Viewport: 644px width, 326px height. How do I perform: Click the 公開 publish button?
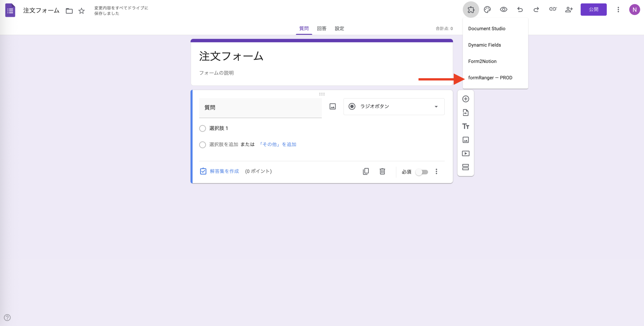[x=593, y=9]
